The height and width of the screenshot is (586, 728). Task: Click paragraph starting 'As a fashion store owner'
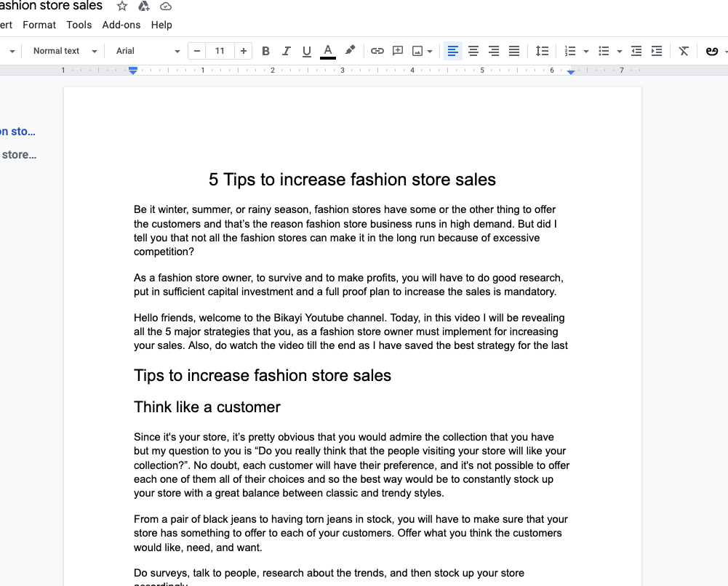click(348, 284)
